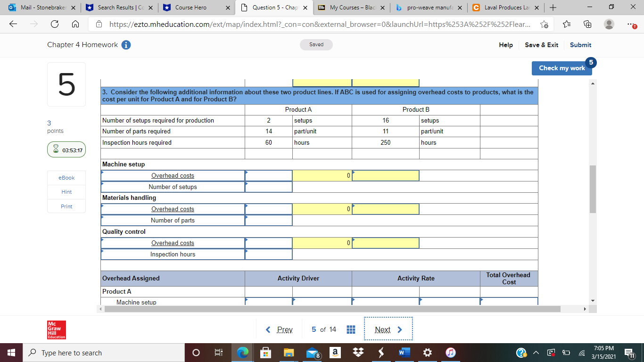The image size is (644, 362).
Task: Expand hidden icons in the system tray
Action: tap(537, 353)
